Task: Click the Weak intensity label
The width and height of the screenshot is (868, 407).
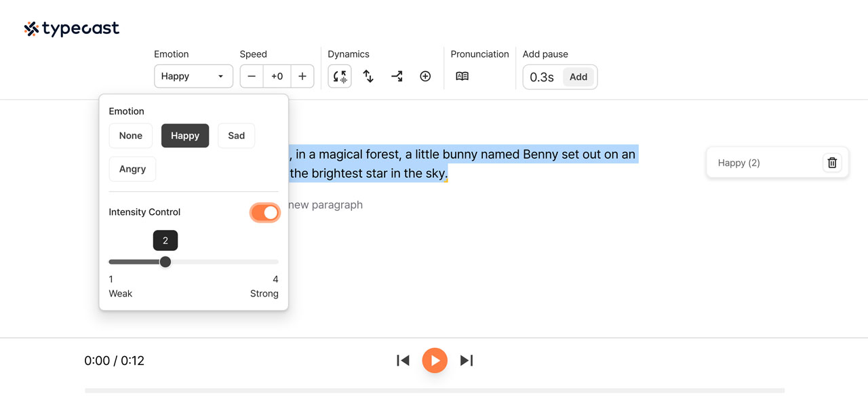Action: pos(121,294)
